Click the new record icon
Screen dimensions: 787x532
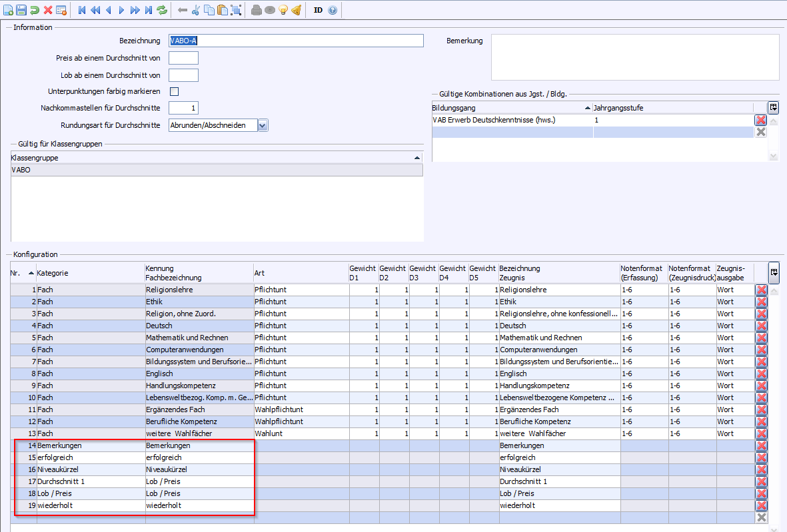pyautogui.click(x=8, y=10)
